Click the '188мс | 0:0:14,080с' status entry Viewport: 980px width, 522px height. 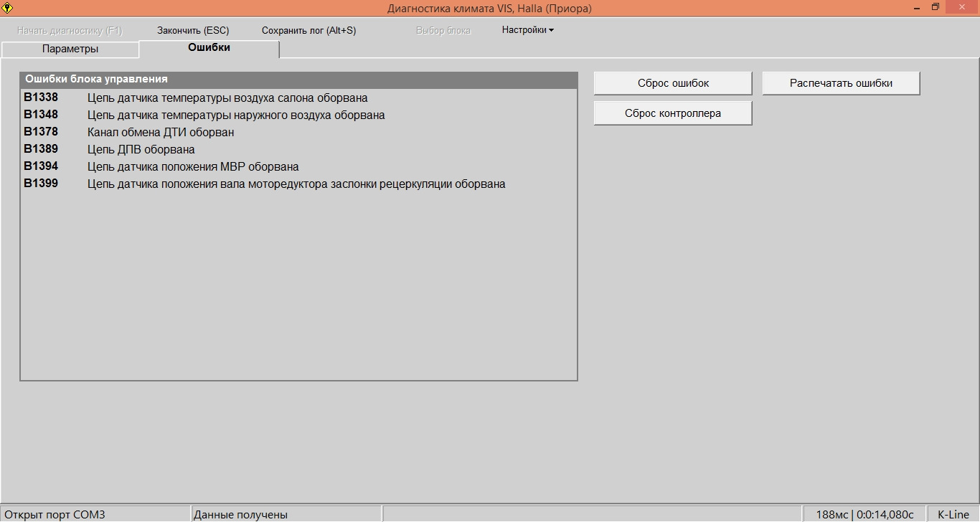(x=864, y=514)
